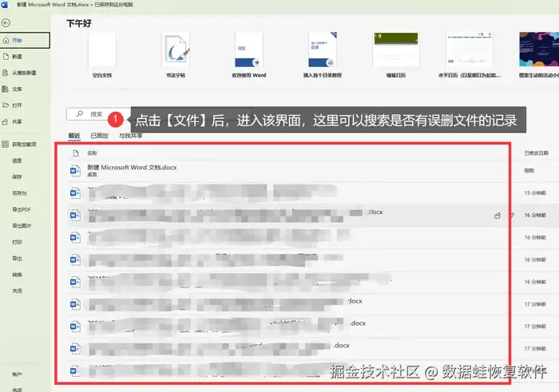The width and height of the screenshot is (559, 392).
Task: Open the 横幅日历 banner calendar template
Action: coord(396,54)
